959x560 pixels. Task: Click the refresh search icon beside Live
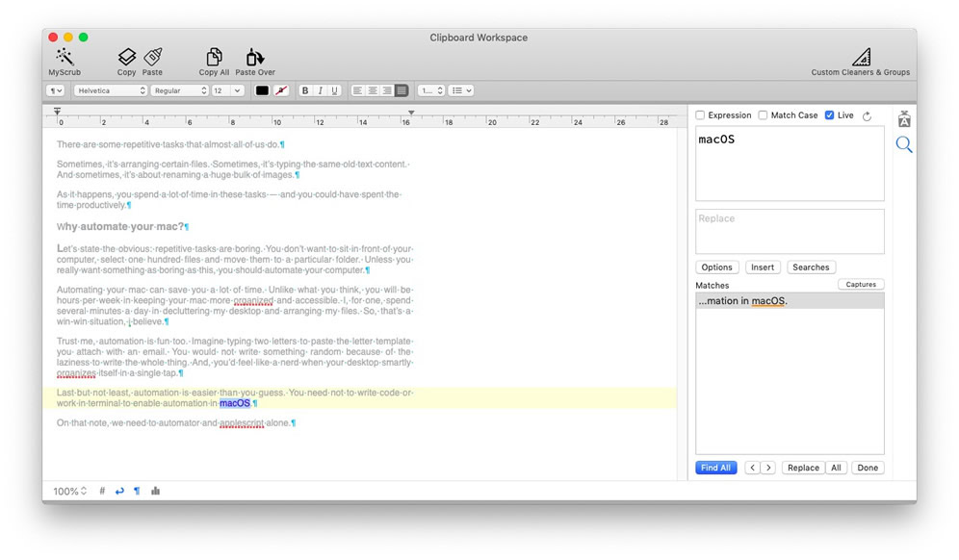868,116
